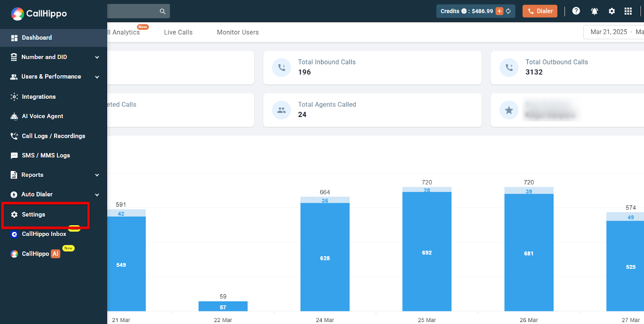The width and height of the screenshot is (644, 324).
Task: Click the Credits info icon
Action: click(x=464, y=11)
